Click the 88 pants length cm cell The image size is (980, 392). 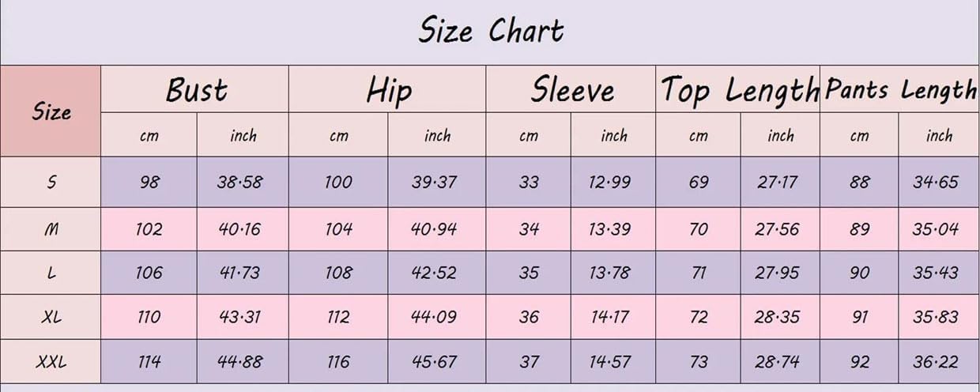(x=859, y=182)
